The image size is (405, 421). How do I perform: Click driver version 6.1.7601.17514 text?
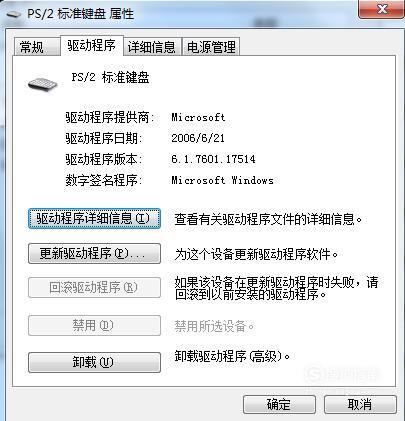[213, 159]
